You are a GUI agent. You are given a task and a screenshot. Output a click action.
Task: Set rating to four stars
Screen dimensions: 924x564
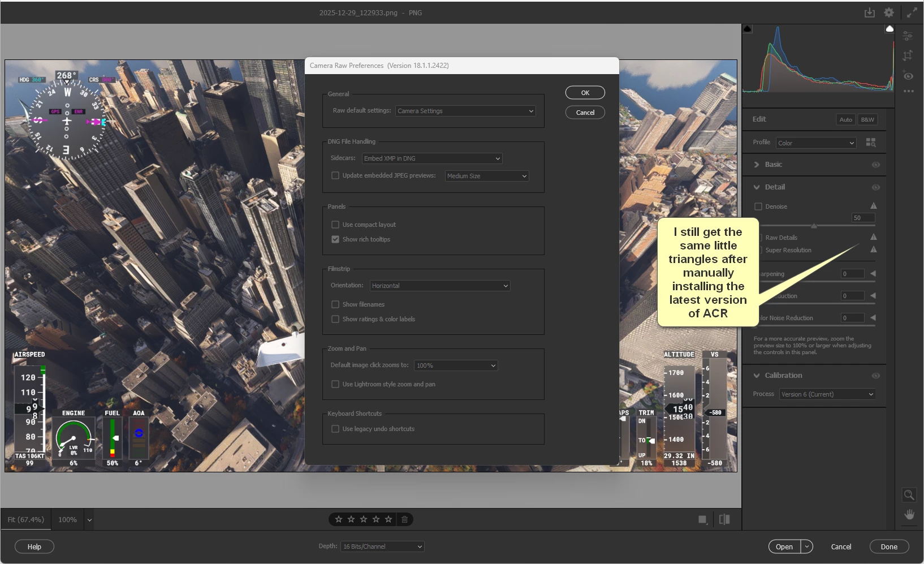coord(376,519)
